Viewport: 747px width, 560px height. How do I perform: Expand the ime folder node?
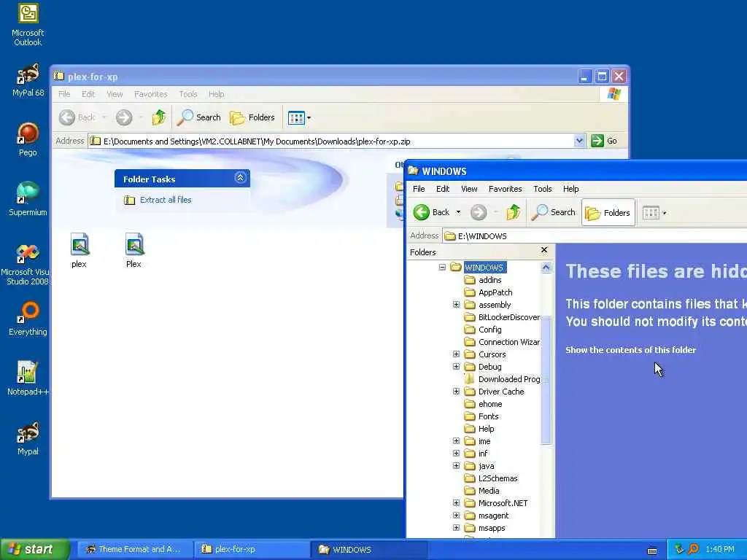coord(456,440)
